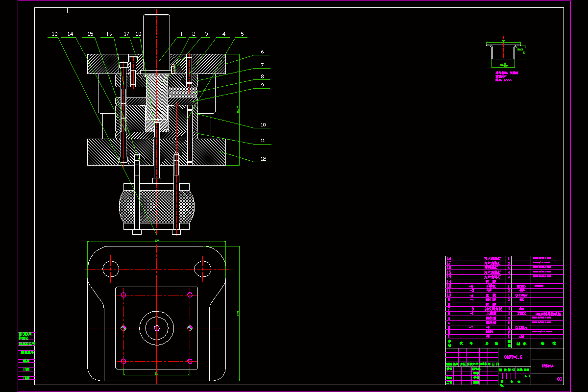Click callout number 4 above the section view
This screenshot has height=392, width=588.
tap(224, 34)
